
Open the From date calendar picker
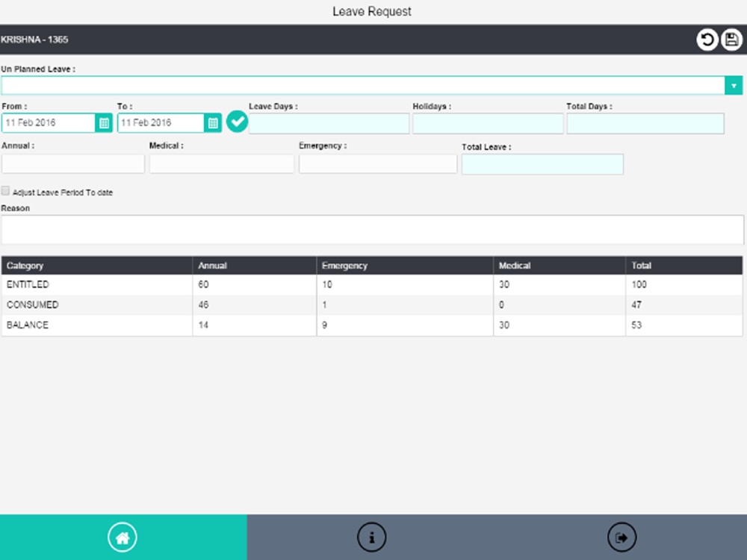pos(104,123)
